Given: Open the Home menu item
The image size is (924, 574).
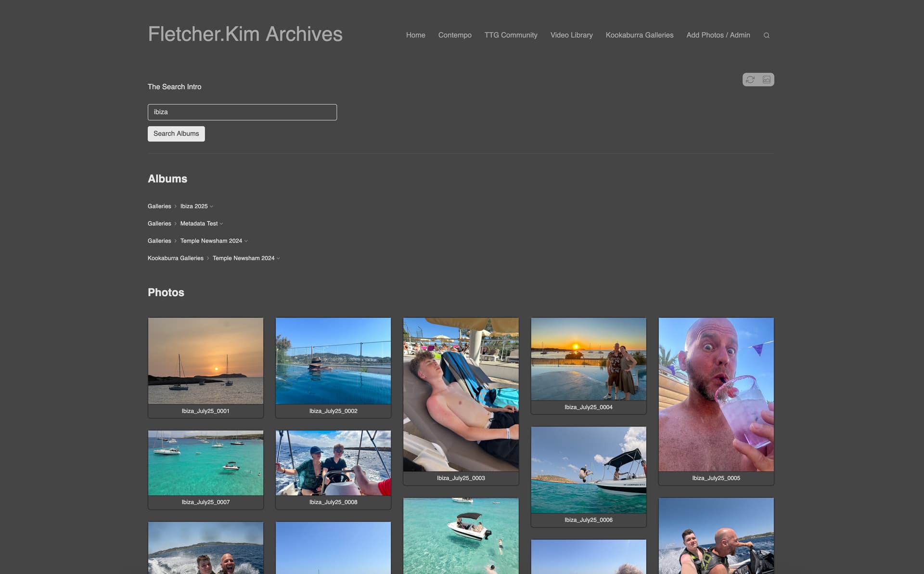Looking at the screenshot, I should [415, 35].
